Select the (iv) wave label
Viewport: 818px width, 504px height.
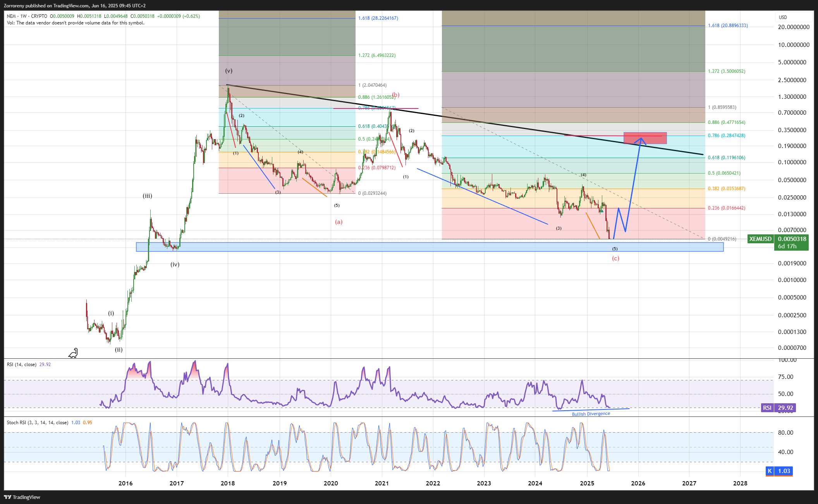175,265
